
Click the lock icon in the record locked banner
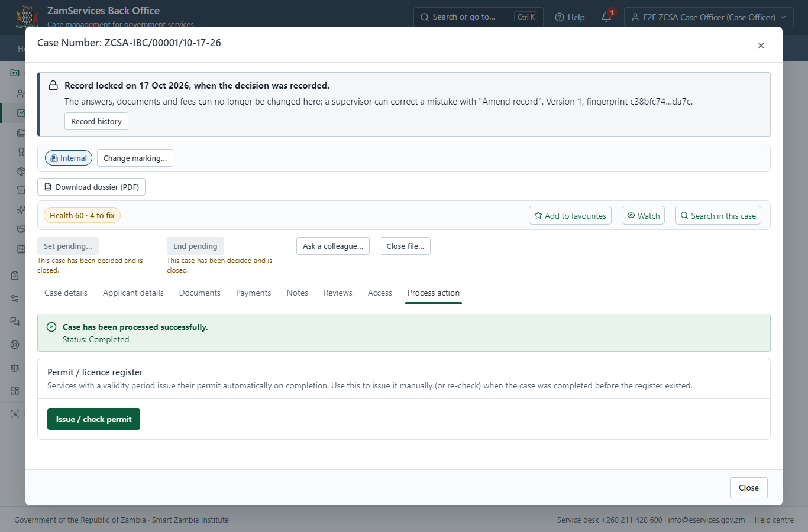click(x=53, y=85)
